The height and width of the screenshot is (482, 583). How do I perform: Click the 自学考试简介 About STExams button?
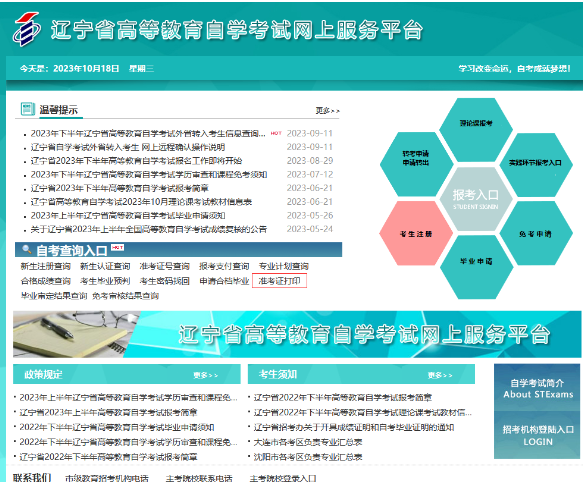(537, 388)
